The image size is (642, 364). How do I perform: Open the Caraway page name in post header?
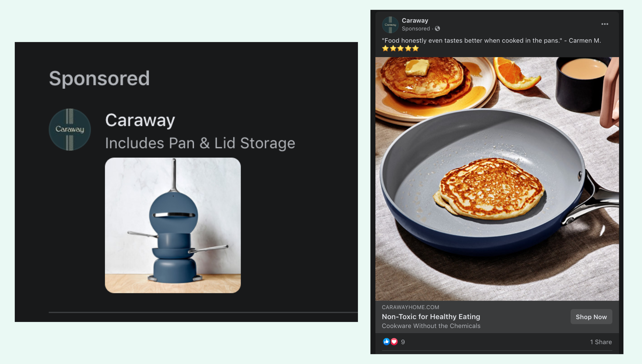[x=415, y=20]
